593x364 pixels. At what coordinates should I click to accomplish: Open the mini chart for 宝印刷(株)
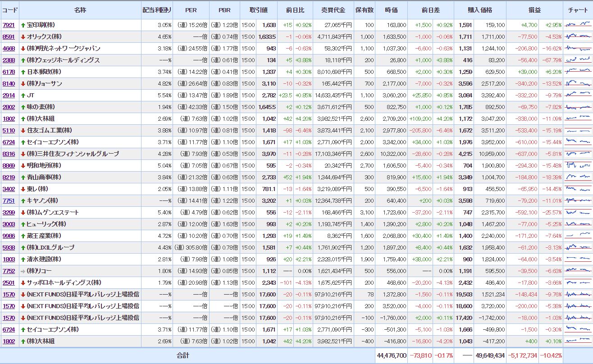click(x=578, y=25)
